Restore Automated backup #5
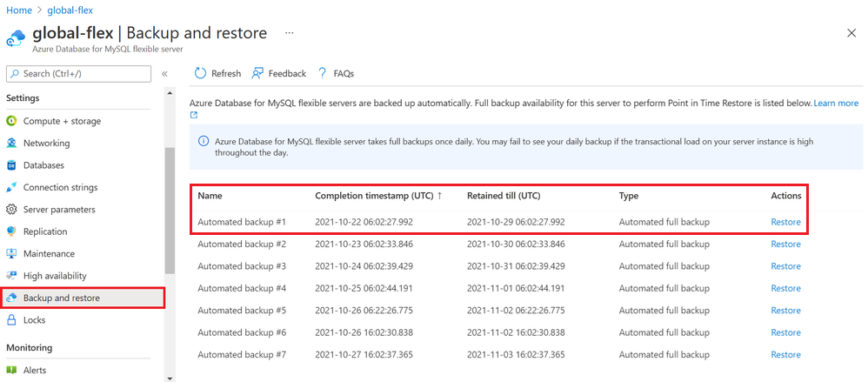Viewport: 868px width, 382px height. (x=785, y=311)
